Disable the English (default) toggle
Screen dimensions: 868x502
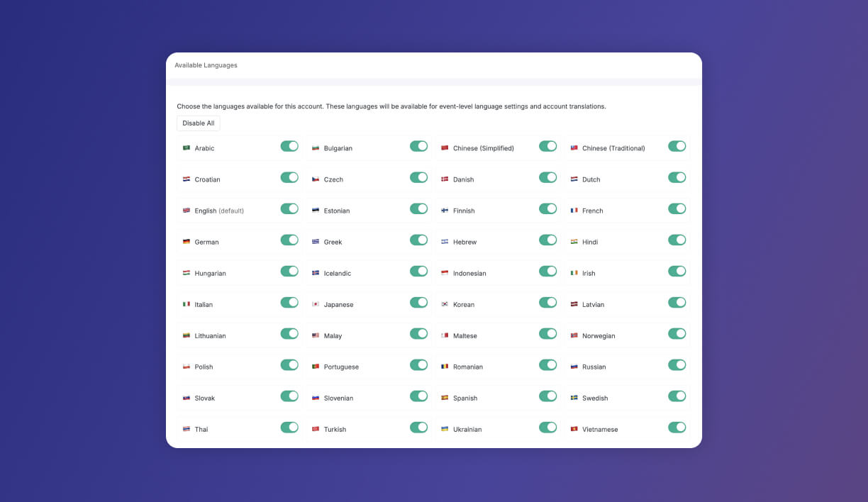(289, 208)
